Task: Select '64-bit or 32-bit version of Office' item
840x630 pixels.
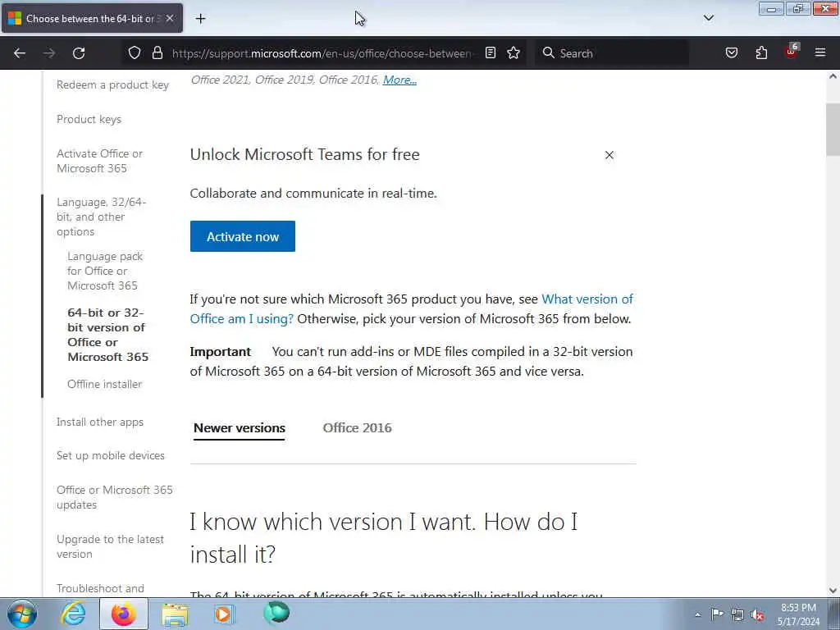Action: [107, 335]
